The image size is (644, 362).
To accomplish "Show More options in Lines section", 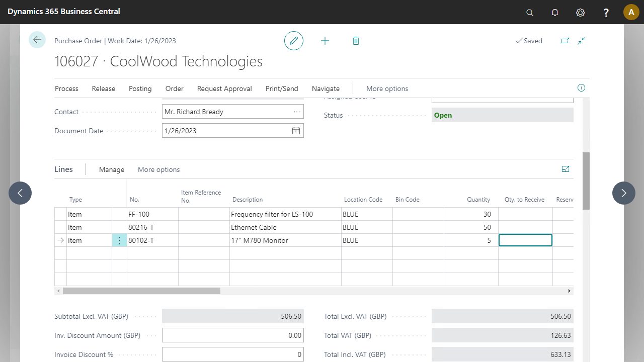I will pos(159,169).
